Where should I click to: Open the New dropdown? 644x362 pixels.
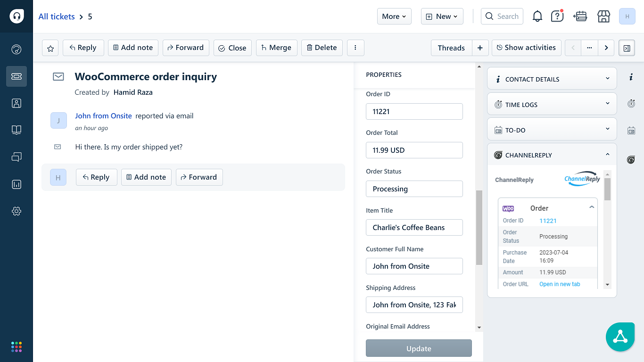442,16
